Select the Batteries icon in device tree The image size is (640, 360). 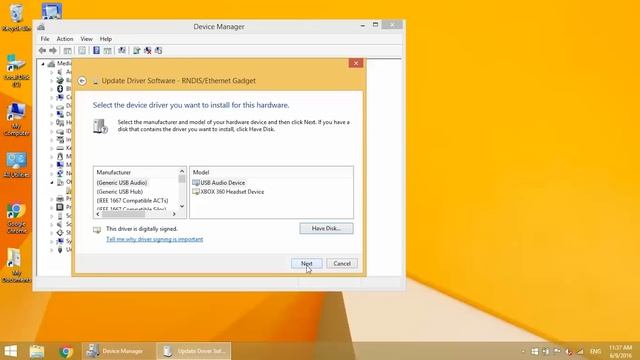click(60, 80)
